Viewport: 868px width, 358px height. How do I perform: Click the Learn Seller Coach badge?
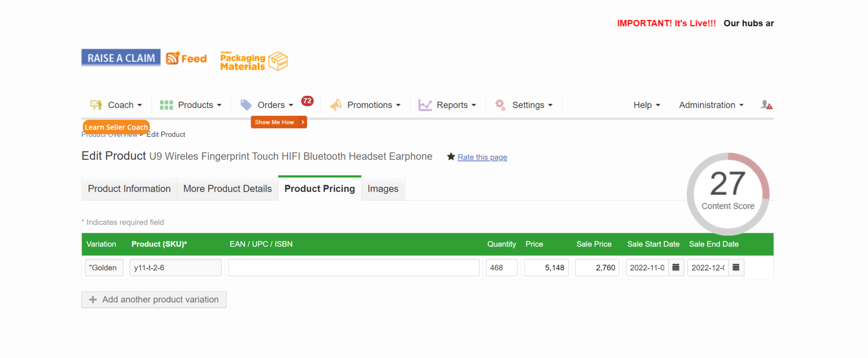[116, 127]
